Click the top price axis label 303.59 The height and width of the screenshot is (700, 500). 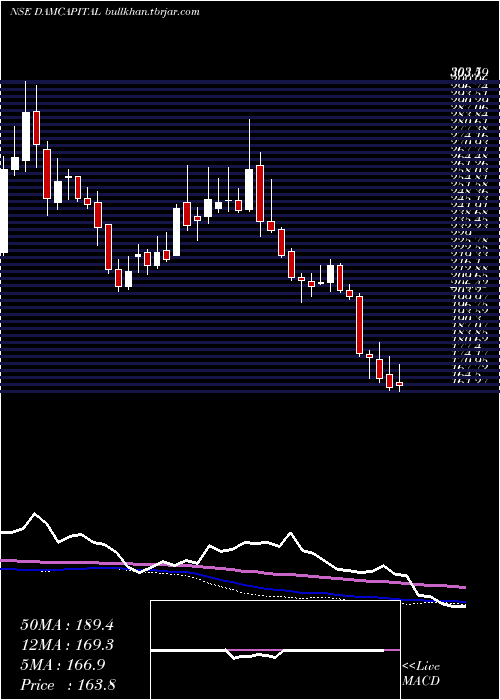[468, 72]
